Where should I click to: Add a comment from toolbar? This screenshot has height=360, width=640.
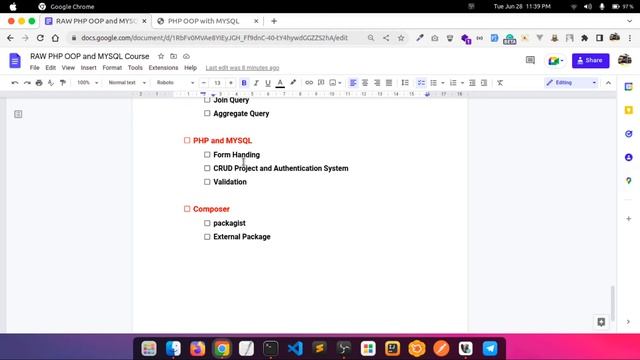321,83
